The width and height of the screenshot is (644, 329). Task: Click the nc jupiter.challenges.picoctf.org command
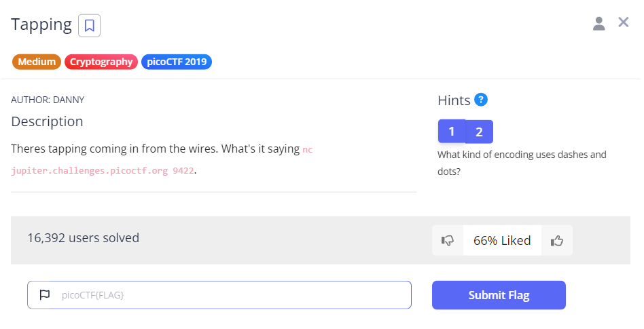click(x=102, y=170)
